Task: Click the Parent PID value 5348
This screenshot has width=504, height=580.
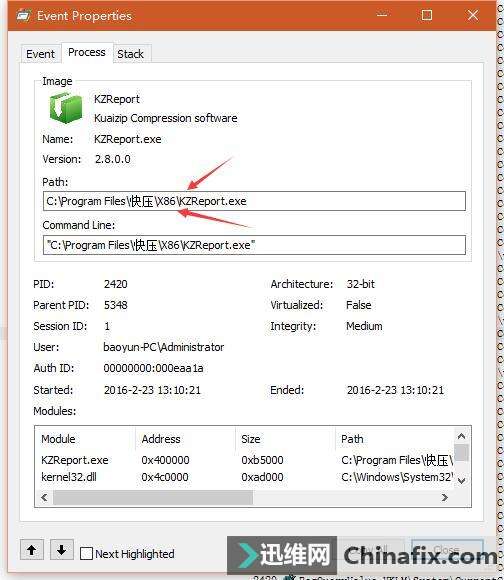Action: (116, 305)
